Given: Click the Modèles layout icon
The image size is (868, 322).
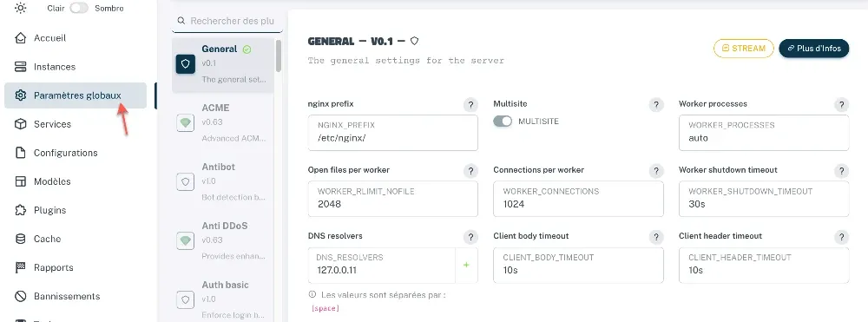Looking at the screenshot, I should click(x=21, y=182).
